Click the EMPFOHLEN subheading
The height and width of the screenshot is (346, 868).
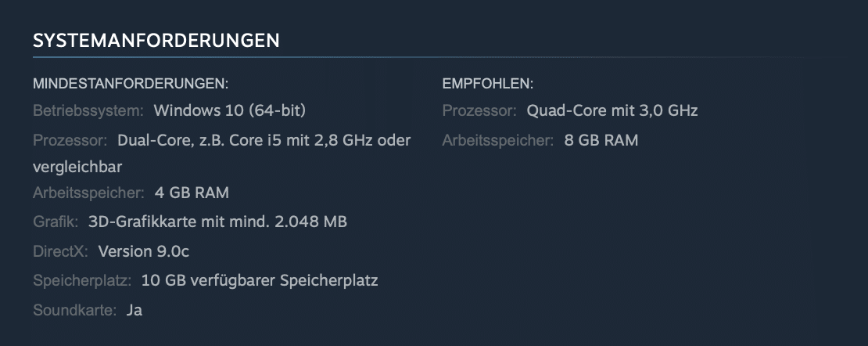tap(487, 84)
